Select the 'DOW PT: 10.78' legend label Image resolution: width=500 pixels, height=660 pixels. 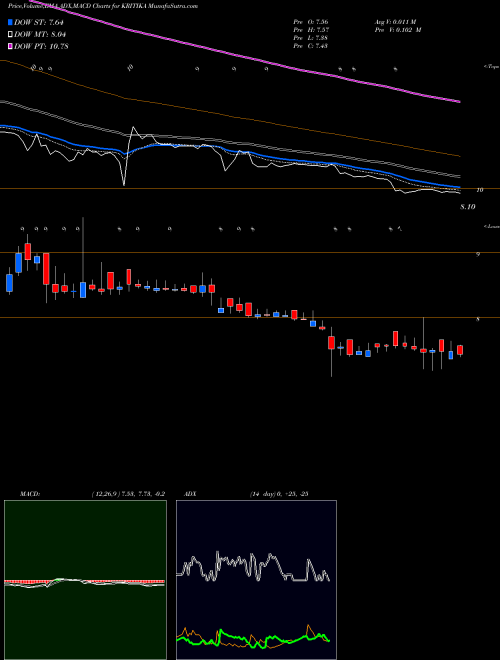pyautogui.click(x=41, y=46)
